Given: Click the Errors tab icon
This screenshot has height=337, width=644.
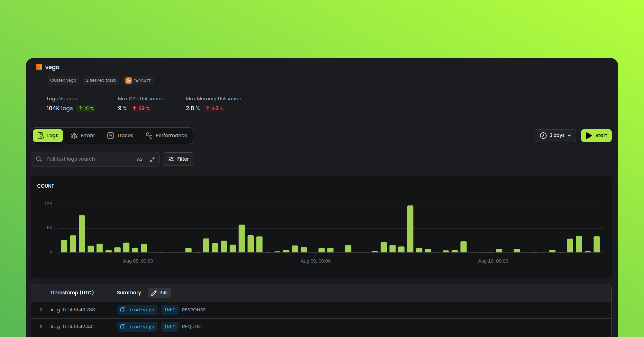Looking at the screenshot, I should (x=74, y=135).
